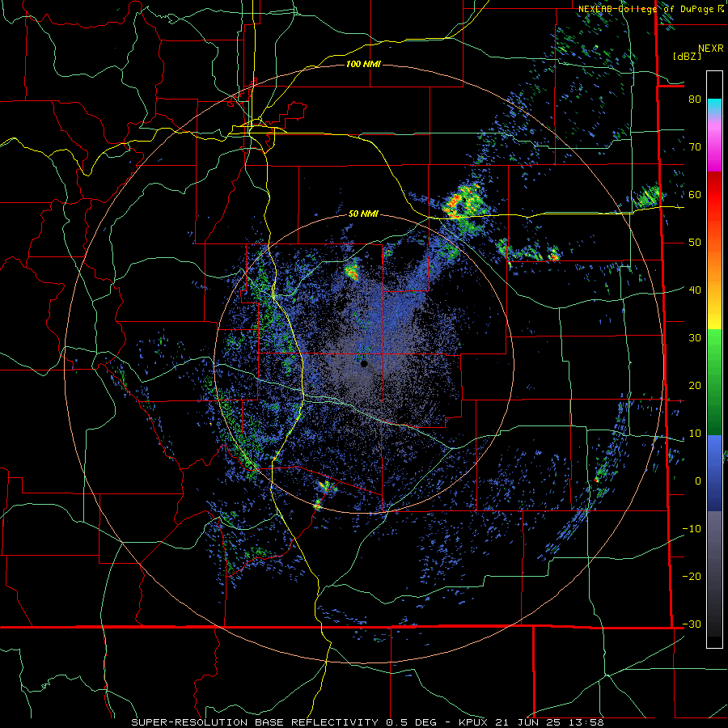The image size is (728, 728).
Task: Click the 60 dBZ scale value
Action: pos(695,194)
